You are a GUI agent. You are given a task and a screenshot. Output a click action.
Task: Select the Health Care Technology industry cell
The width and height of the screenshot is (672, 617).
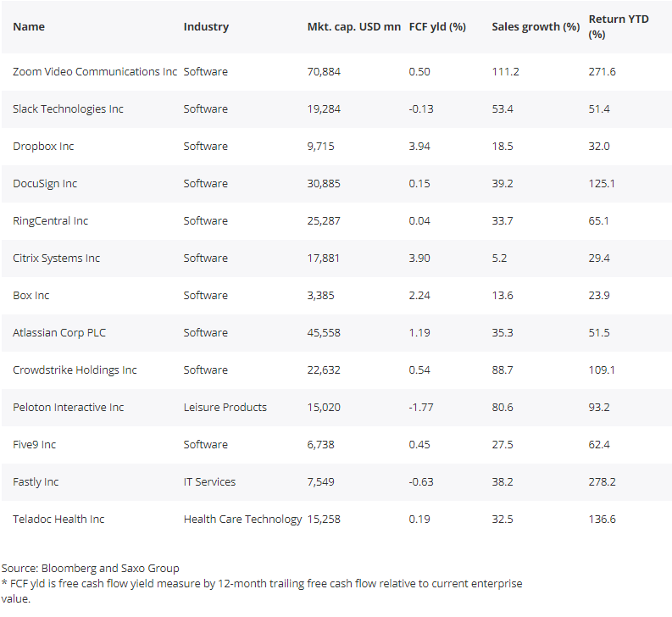pyautogui.click(x=242, y=520)
